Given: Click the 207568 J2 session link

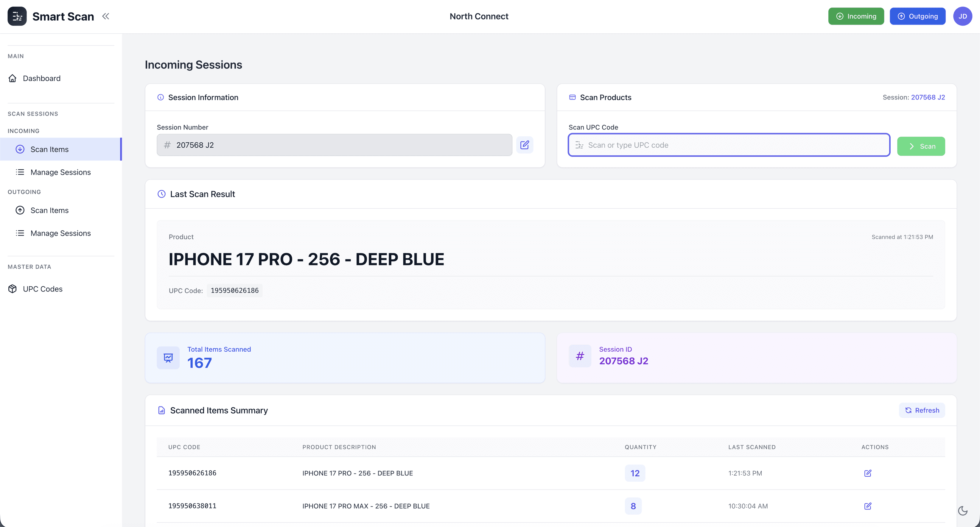Looking at the screenshot, I should [928, 97].
